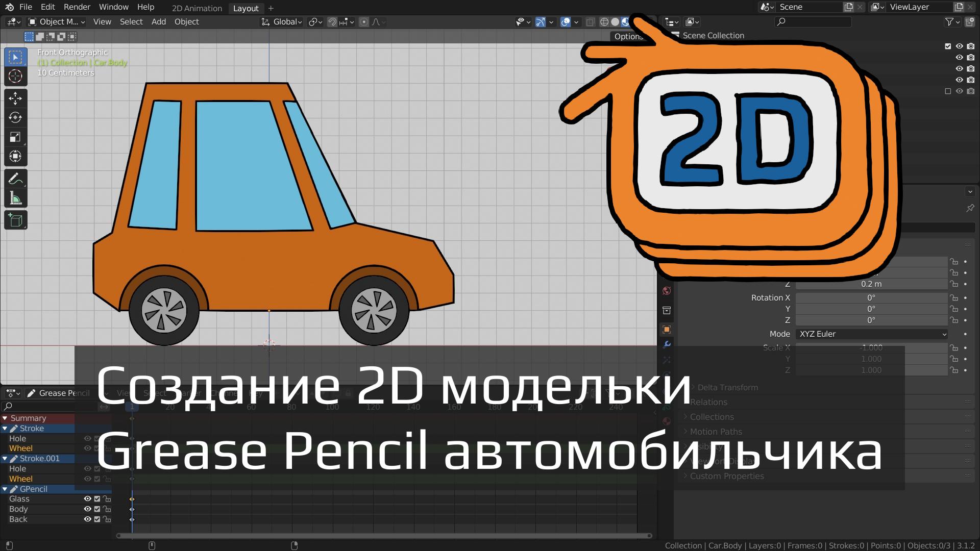Screen dimensions: 980x551
Task: Select the Move tool in the viewport toolbar
Action: pyautogui.click(x=15, y=98)
